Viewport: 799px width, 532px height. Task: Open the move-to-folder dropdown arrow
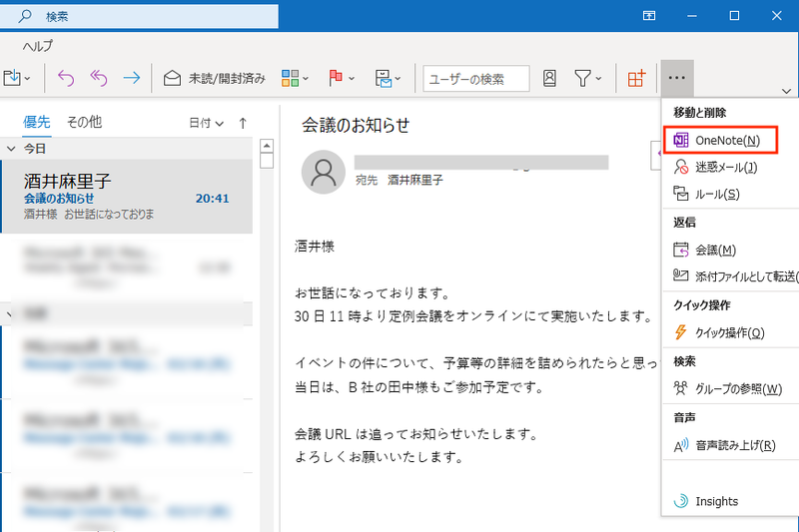(x=27, y=79)
